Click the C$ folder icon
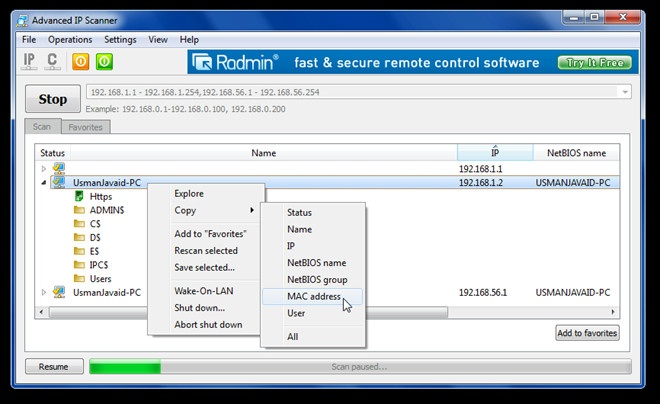660x404 pixels. [79, 223]
